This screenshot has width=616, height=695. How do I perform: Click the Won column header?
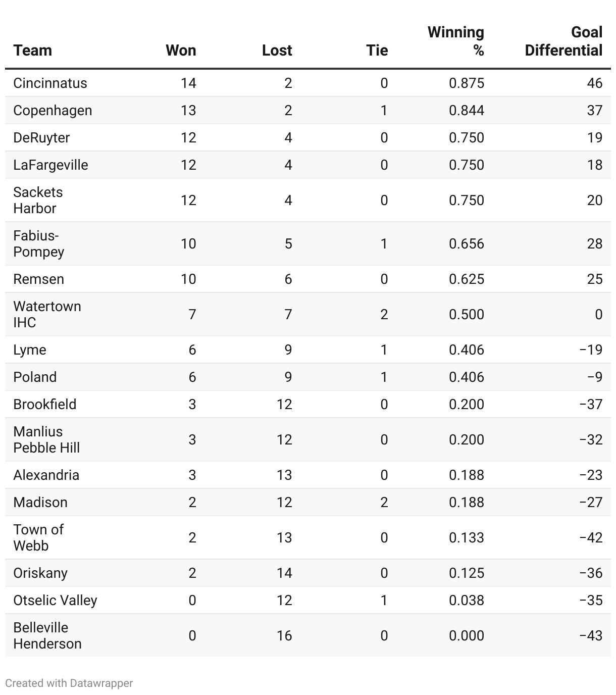tap(181, 51)
